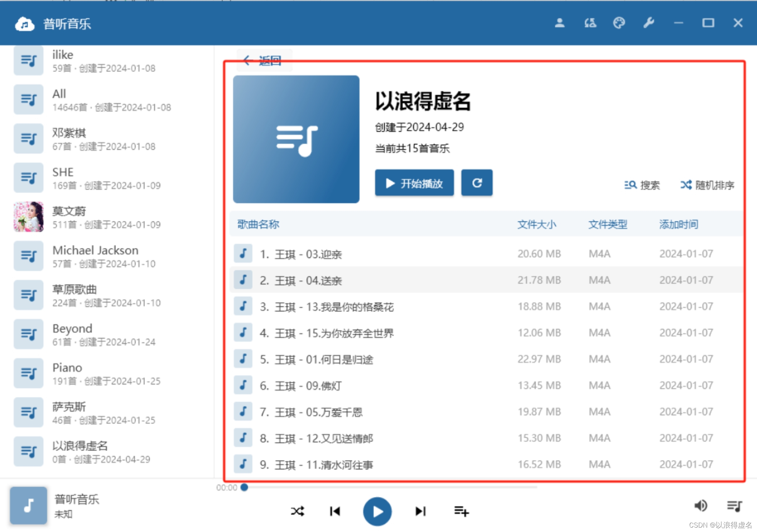Go back using 返回 link
The width and height of the screenshot is (757, 532).
(x=264, y=60)
